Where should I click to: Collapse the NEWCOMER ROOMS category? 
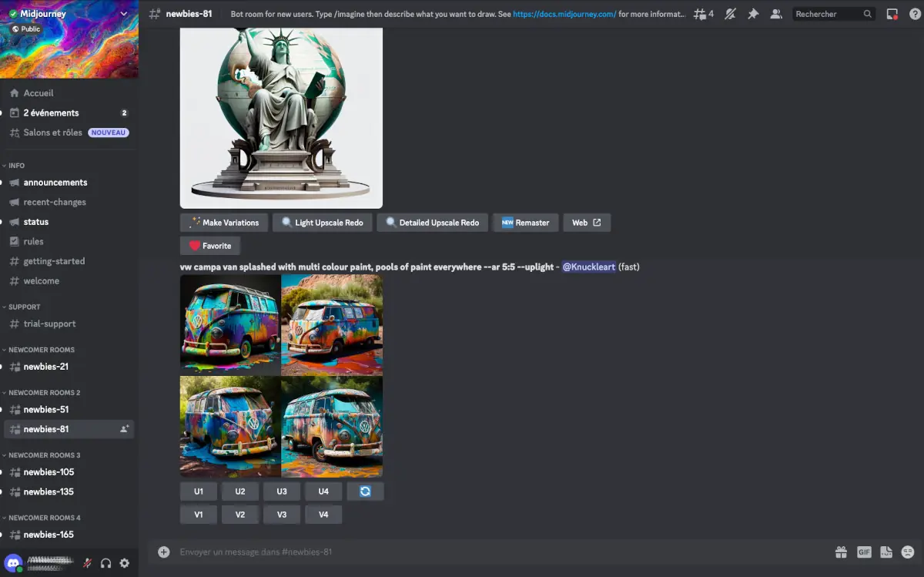(x=42, y=350)
